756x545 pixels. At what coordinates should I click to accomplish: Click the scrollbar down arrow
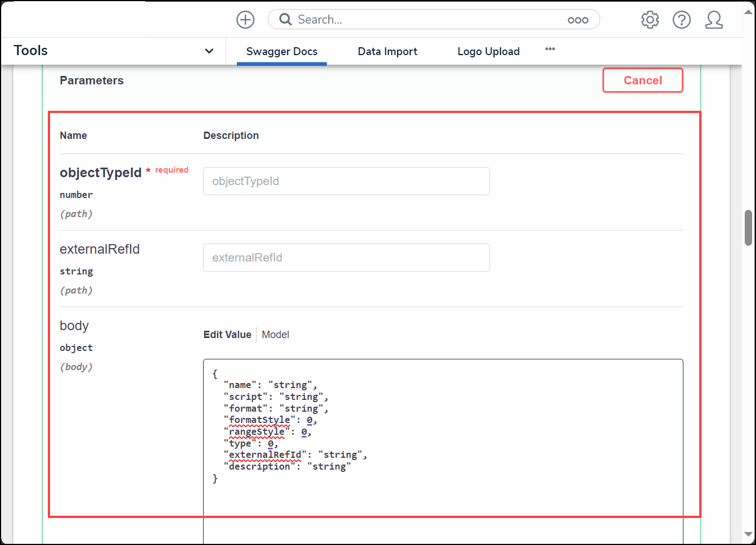[x=748, y=534]
